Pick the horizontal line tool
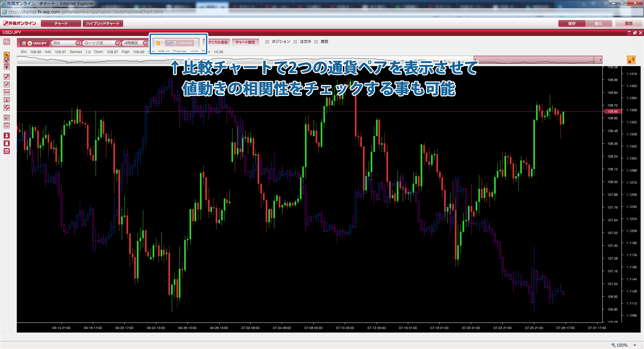The image size is (644, 349). (6, 92)
